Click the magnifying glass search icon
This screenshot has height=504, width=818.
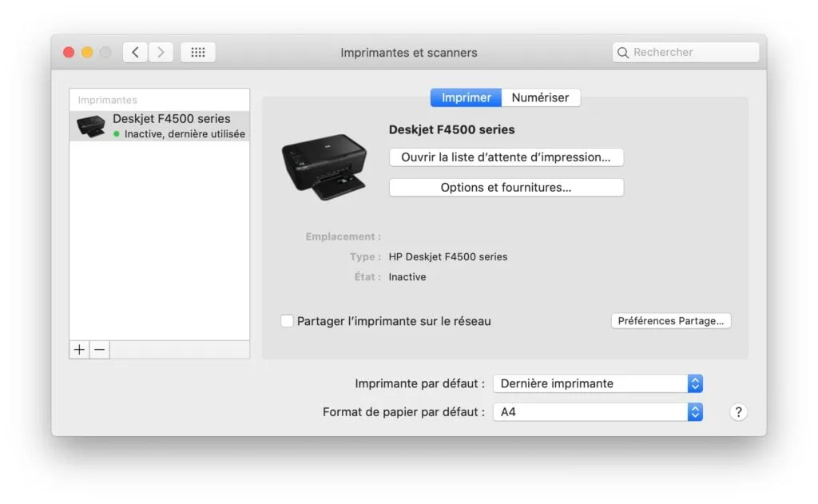(x=623, y=53)
